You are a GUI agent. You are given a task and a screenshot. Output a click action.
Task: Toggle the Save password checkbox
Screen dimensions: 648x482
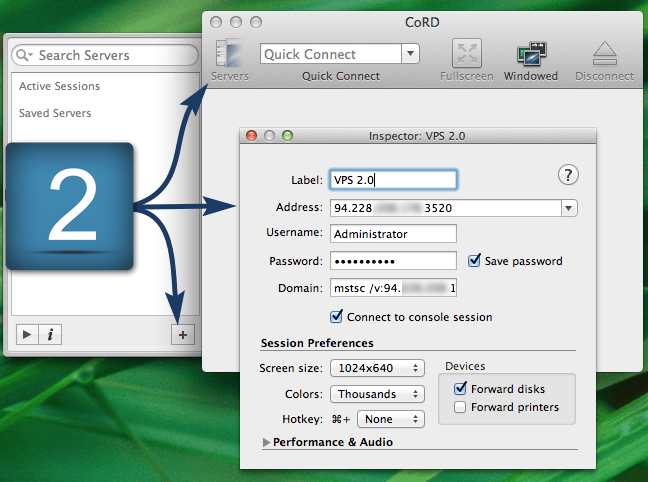click(476, 261)
